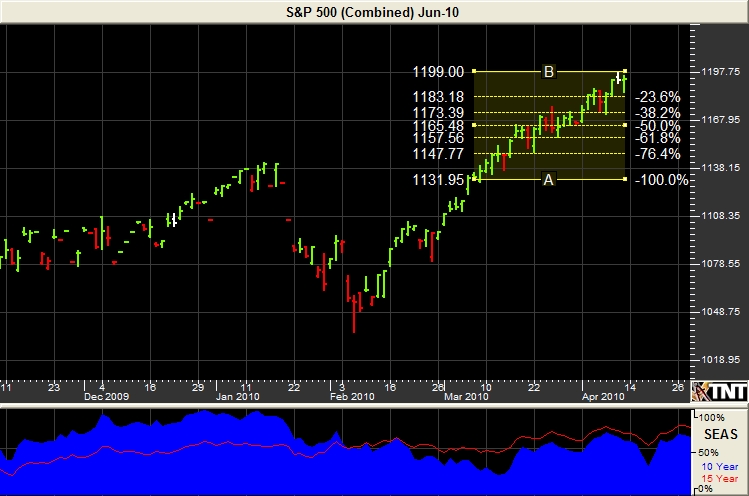Click the Jan 2010 date axis label

pyautogui.click(x=237, y=397)
